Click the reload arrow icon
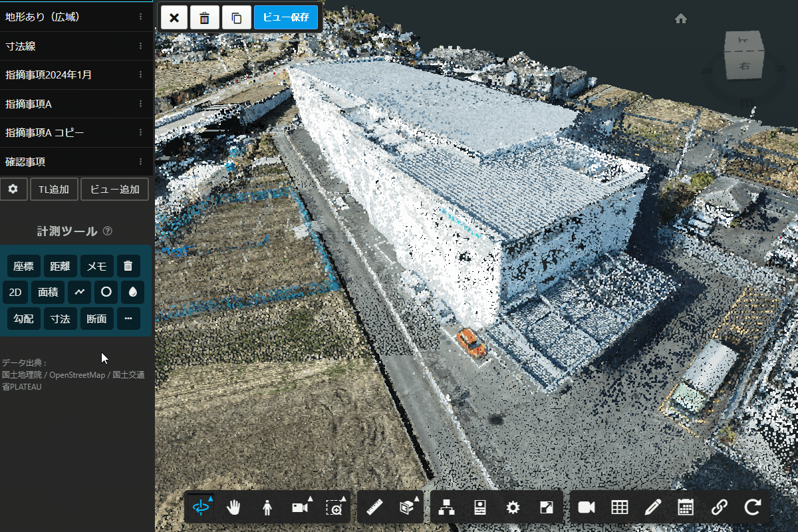The image size is (798, 532). point(752,507)
